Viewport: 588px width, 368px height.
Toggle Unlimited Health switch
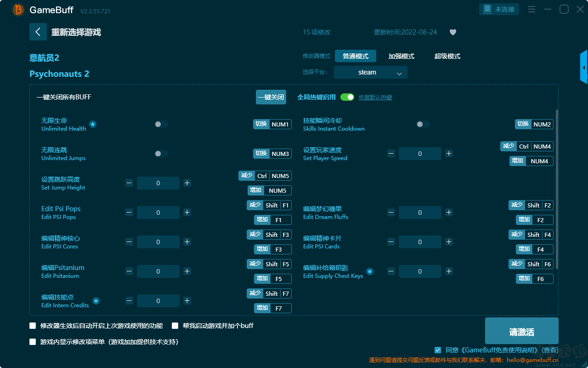(x=161, y=124)
